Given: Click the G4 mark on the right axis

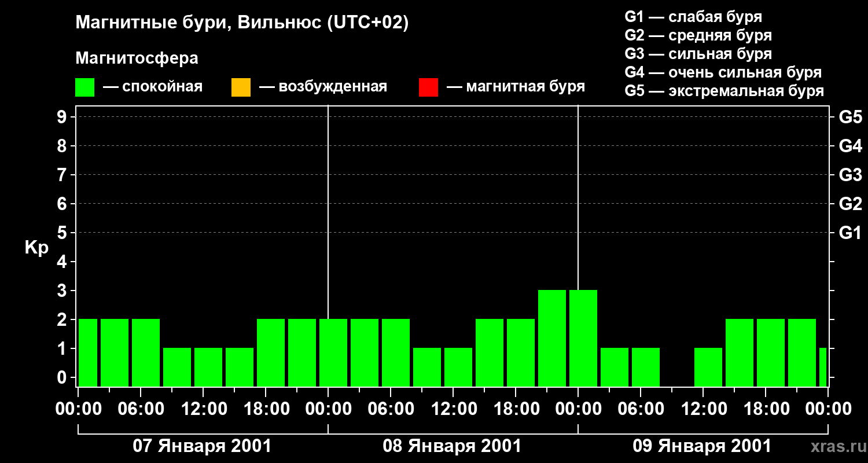Looking at the screenshot, I should 851,146.
